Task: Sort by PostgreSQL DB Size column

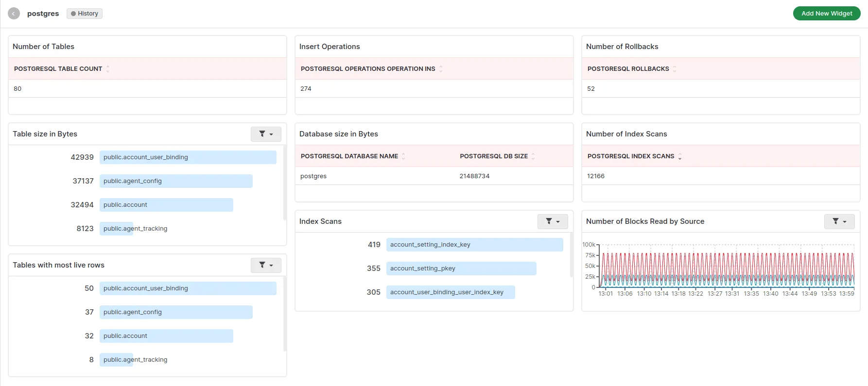Action: 533,156
